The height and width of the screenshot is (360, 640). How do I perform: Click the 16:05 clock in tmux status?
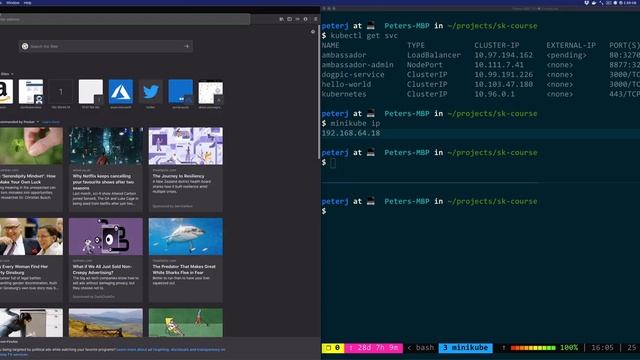tap(602, 348)
